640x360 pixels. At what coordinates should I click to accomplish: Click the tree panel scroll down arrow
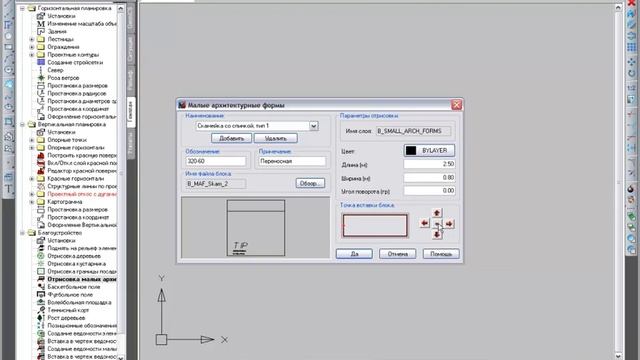[121, 357]
